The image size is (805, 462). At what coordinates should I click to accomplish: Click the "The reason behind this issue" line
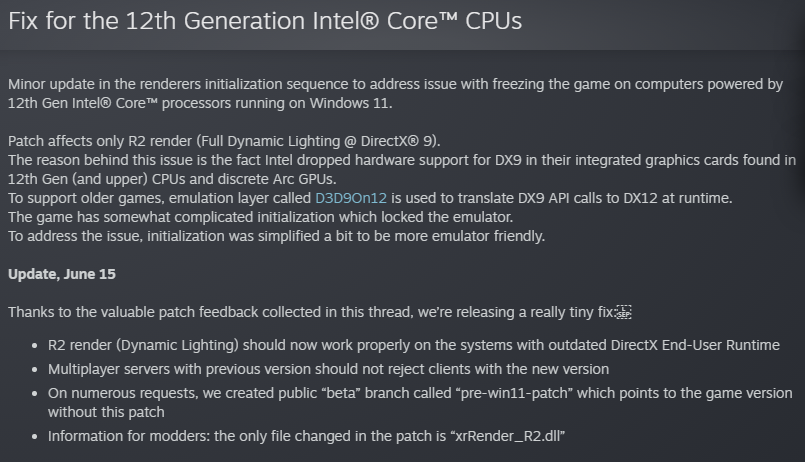click(400, 160)
